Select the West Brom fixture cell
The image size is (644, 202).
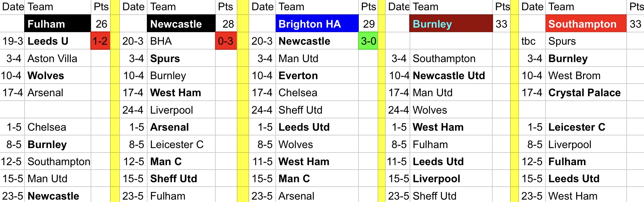click(585, 75)
